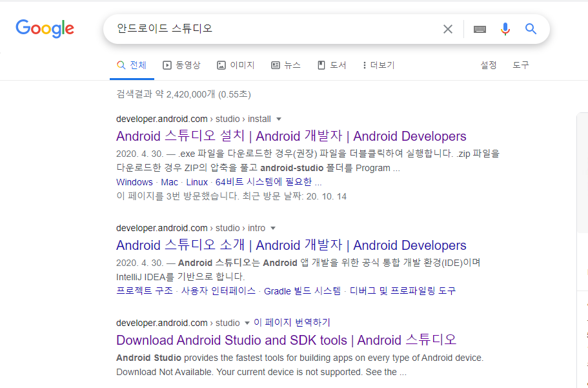
Task: Click the developer.android.com › studio › intro URL
Action: click(x=191, y=228)
